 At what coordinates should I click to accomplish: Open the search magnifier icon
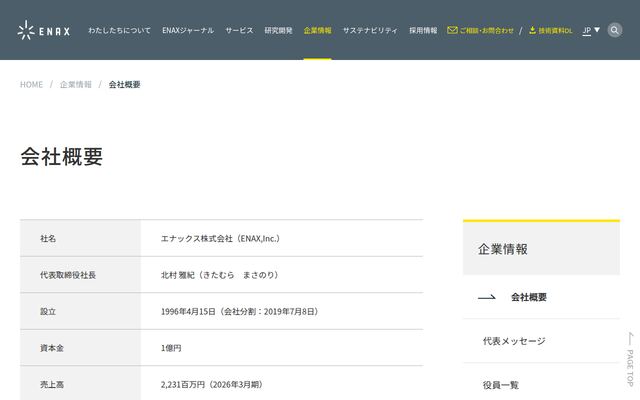pos(614,30)
